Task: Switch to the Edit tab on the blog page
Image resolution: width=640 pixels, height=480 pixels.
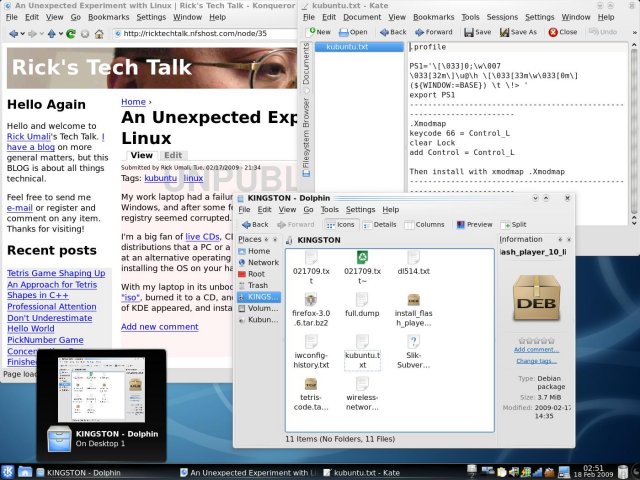Action: pos(173,155)
